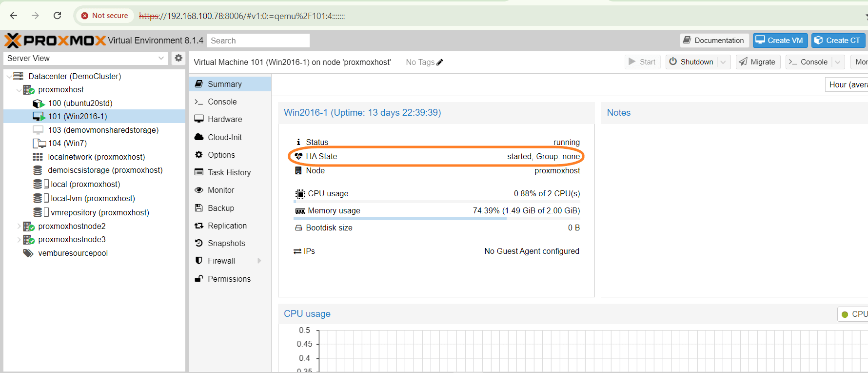The height and width of the screenshot is (373, 868).
Task: Click the Memory usage progress bar
Action: click(x=437, y=219)
